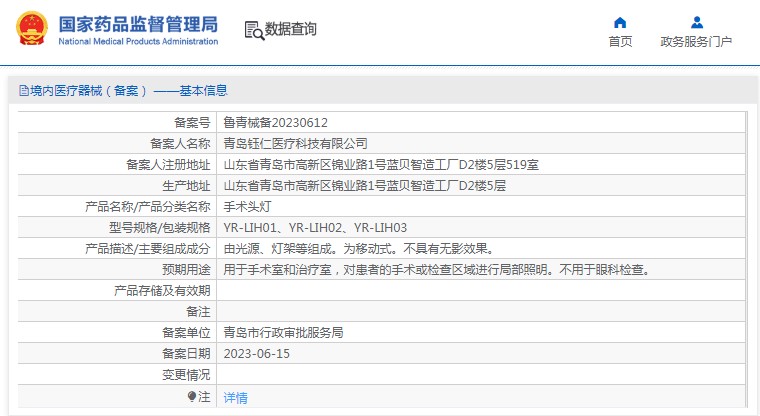Click the 境内医疗器械（备案）section heading
This screenshot has width=760, height=416.
click(x=88, y=91)
